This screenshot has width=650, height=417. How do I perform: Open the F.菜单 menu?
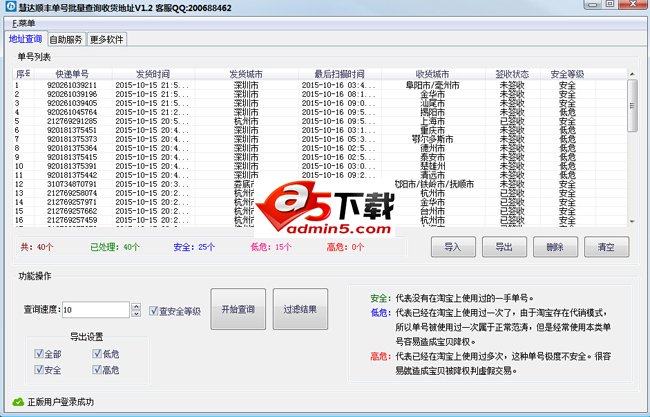[24, 24]
